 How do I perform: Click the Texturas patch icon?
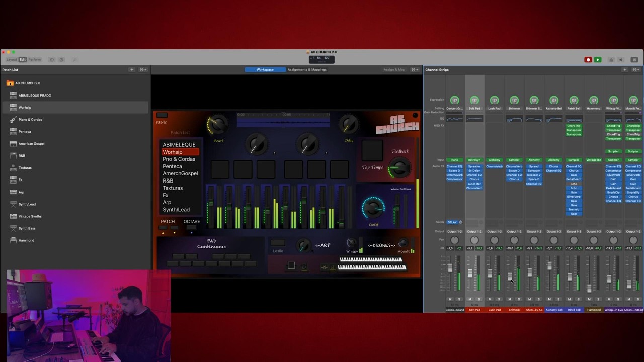point(13,168)
